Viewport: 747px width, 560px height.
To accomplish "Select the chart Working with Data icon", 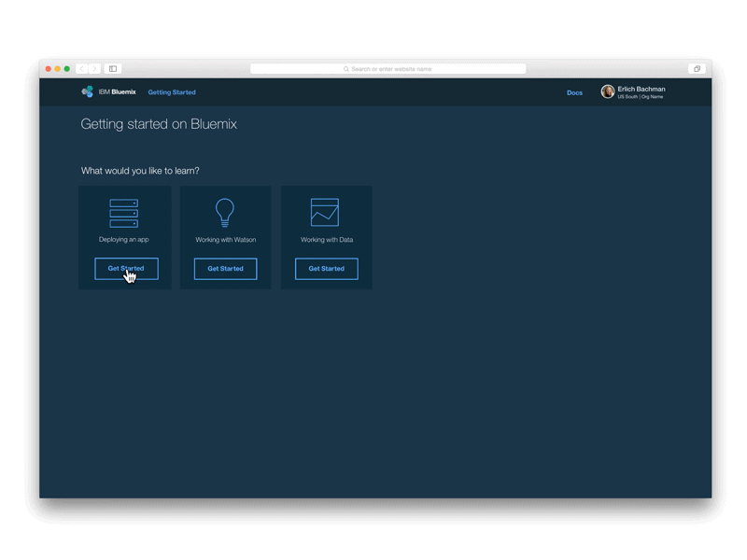I will tap(325, 213).
